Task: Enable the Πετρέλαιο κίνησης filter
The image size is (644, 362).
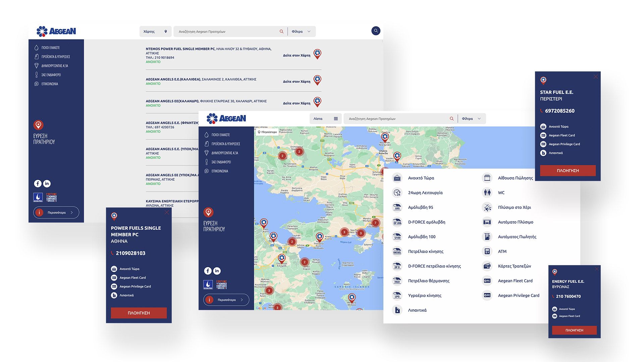Action: pyautogui.click(x=418, y=251)
